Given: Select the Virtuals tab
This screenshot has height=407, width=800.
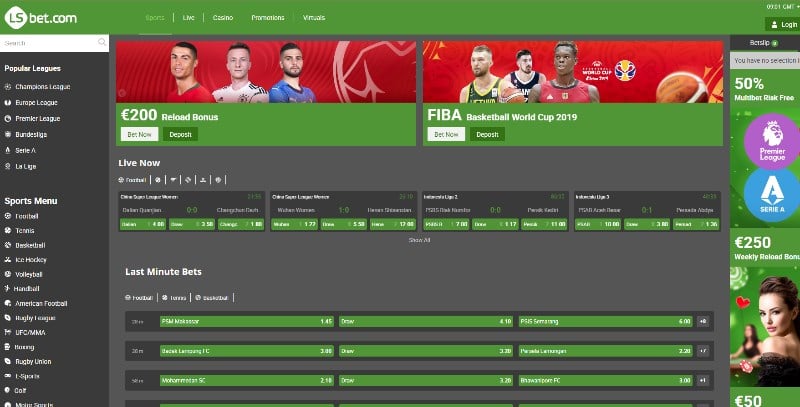Looking at the screenshot, I should tap(314, 17).
